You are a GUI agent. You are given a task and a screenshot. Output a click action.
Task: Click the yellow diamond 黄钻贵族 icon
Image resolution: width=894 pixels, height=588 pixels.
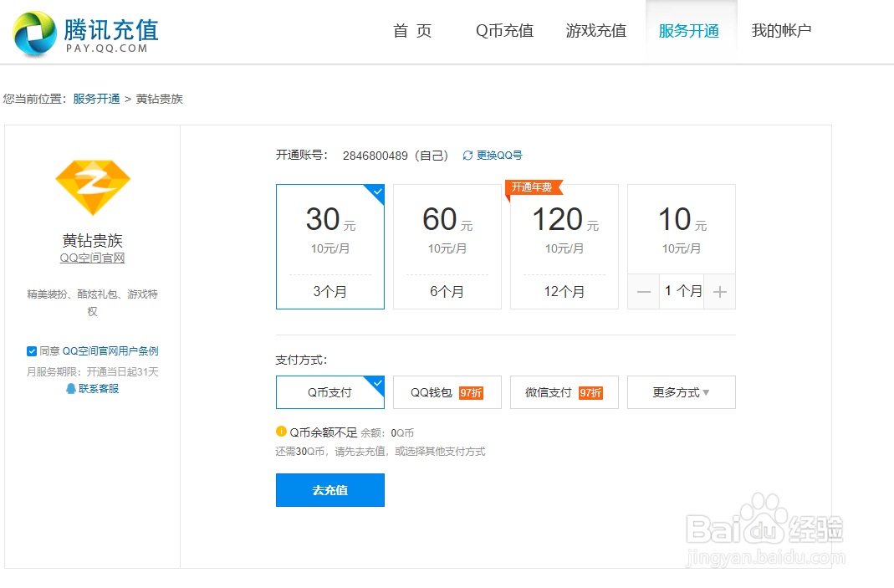pyautogui.click(x=93, y=187)
